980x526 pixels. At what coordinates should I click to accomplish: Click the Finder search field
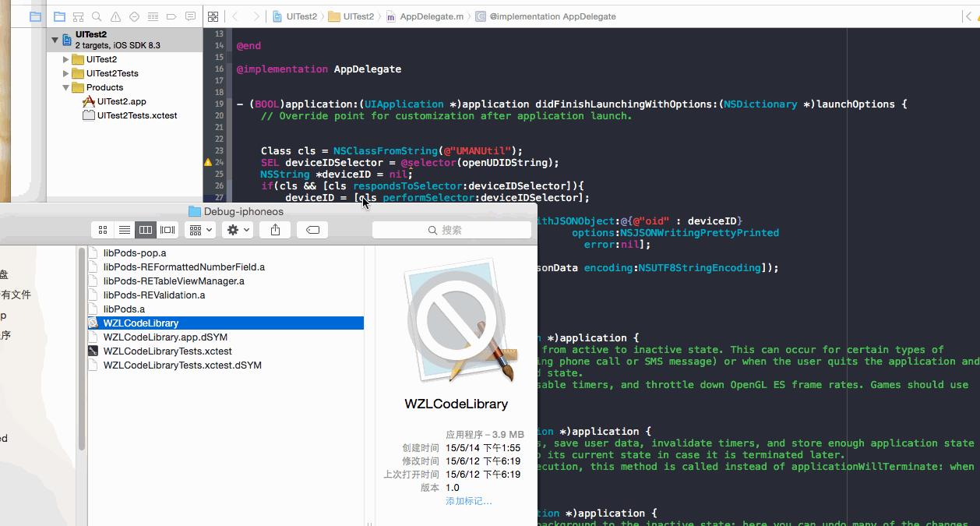[452, 230]
